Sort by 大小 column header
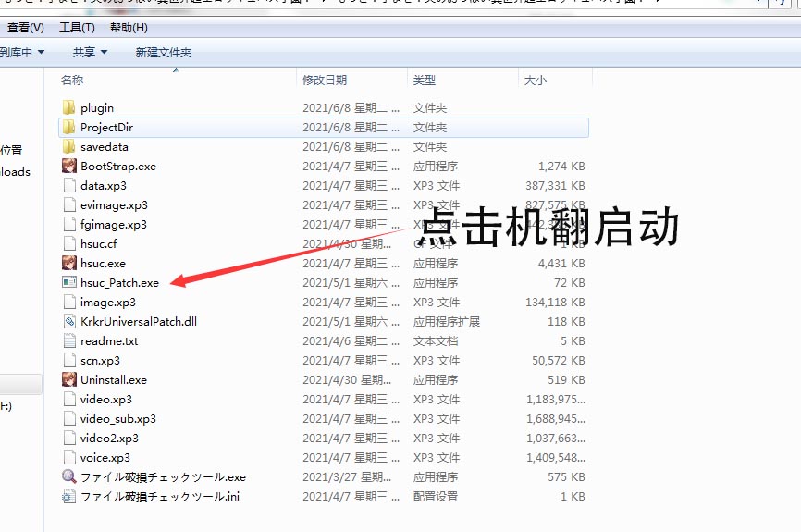801x532 pixels. coord(535,80)
